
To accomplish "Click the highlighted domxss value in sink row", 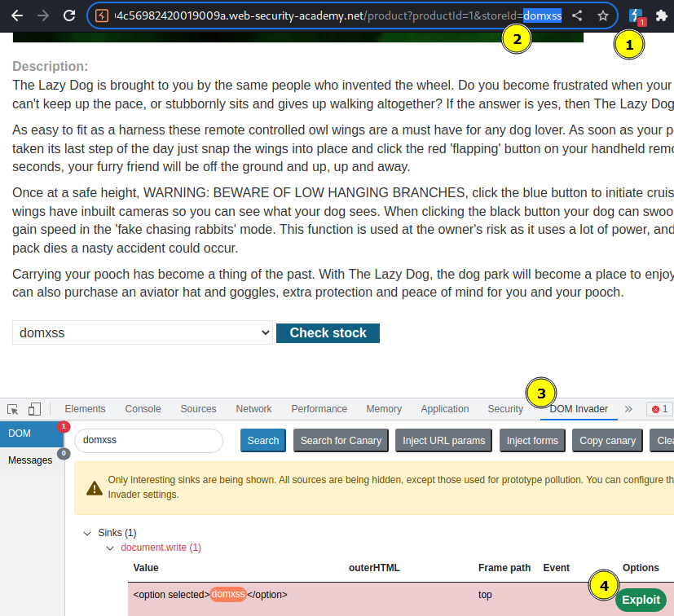I will [228, 594].
